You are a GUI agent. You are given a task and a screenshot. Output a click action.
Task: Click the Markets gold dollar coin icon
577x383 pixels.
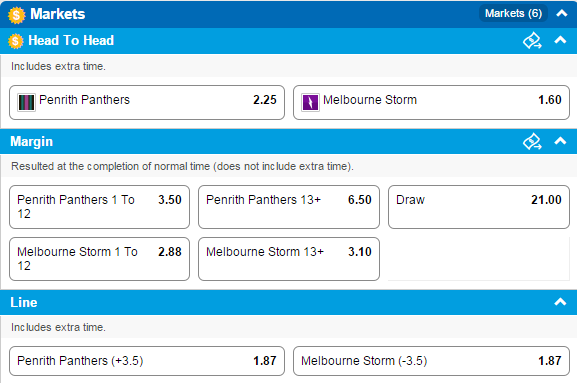point(17,15)
